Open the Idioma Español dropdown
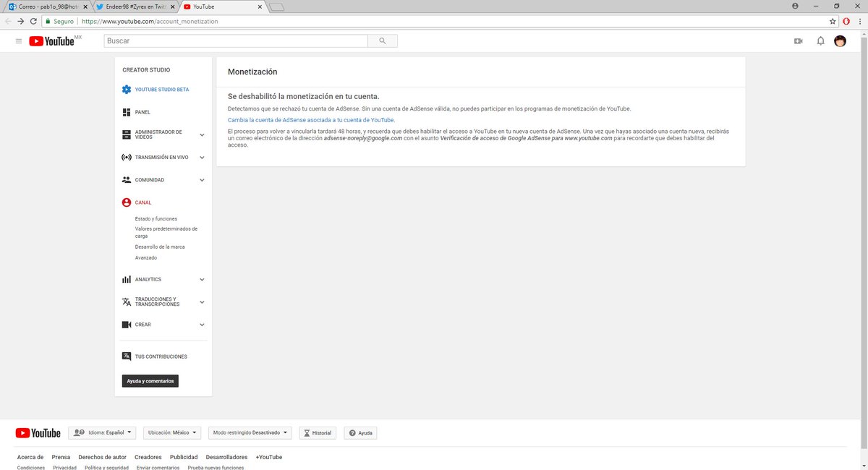The height and width of the screenshot is (470, 868). [102, 432]
